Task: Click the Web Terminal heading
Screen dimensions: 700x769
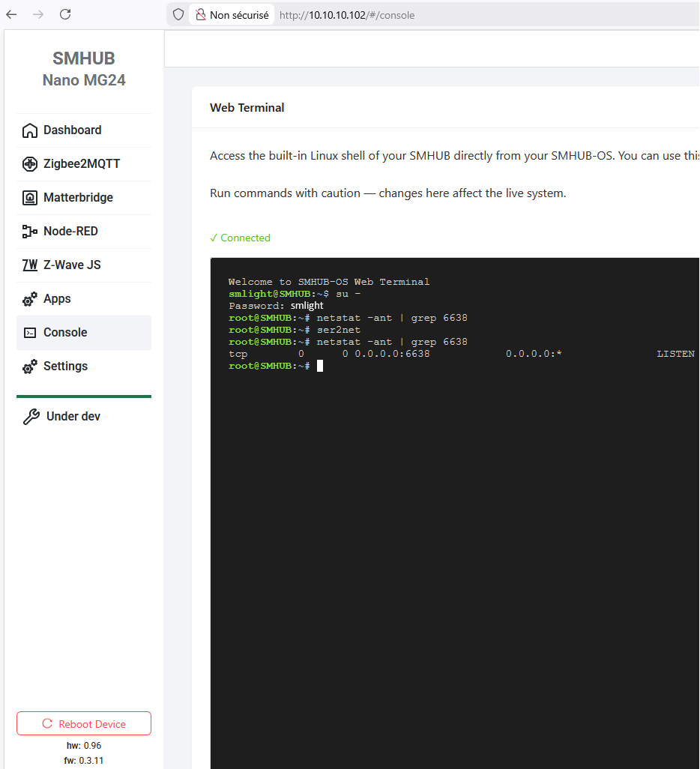Action: tap(247, 108)
